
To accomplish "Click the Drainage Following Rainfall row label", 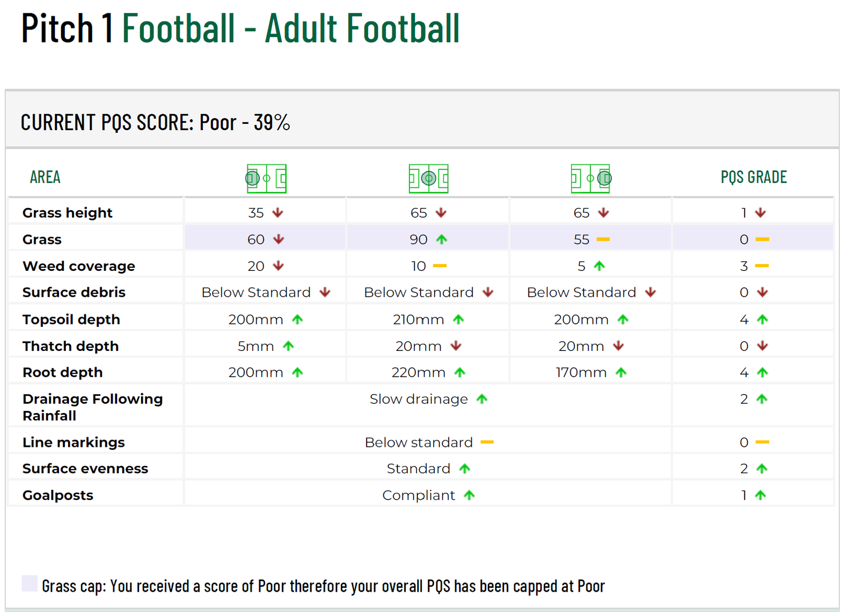I will pos(92,407).
